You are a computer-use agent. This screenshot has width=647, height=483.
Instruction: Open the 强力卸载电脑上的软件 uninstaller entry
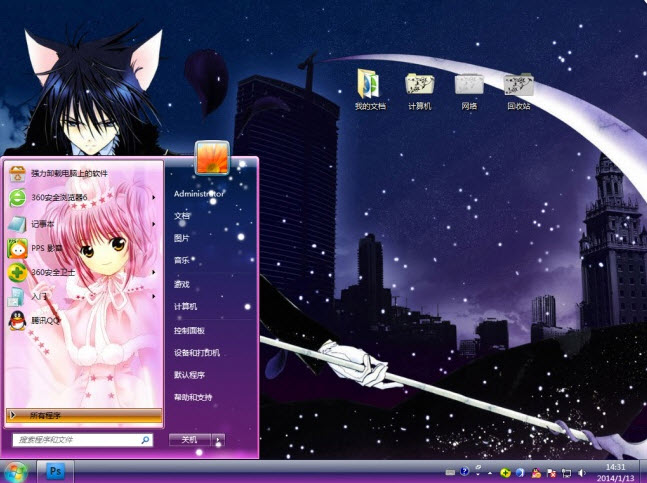click(x=84, y=174)
